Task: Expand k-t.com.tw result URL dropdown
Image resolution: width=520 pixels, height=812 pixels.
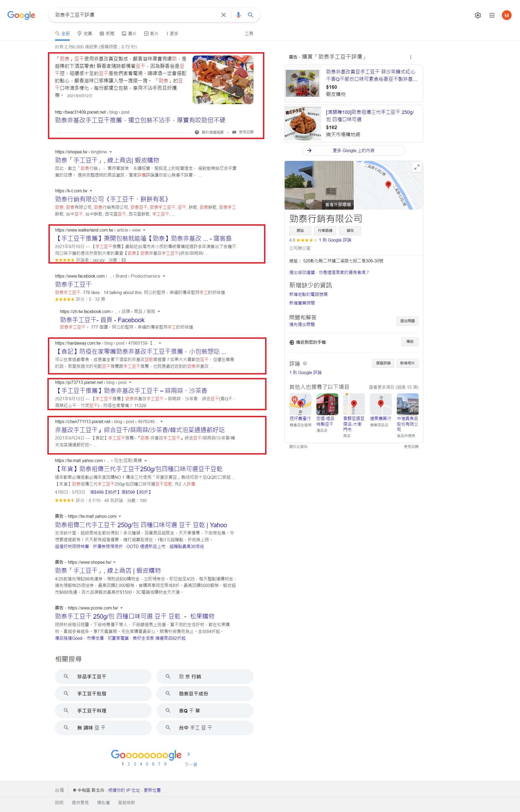Action: (x=91, y=191)
